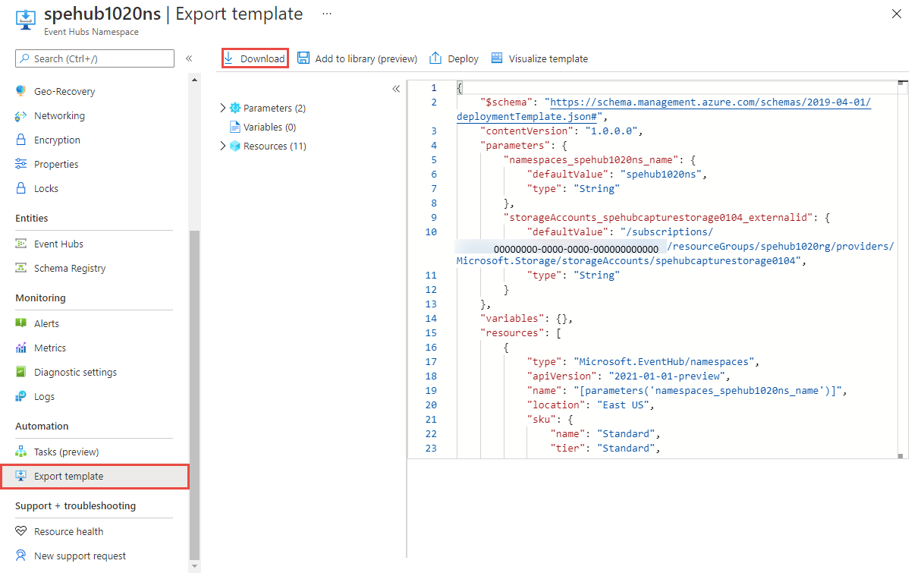Open Event Hubs under Entities
924x573 pixels.
click(59, 244)
